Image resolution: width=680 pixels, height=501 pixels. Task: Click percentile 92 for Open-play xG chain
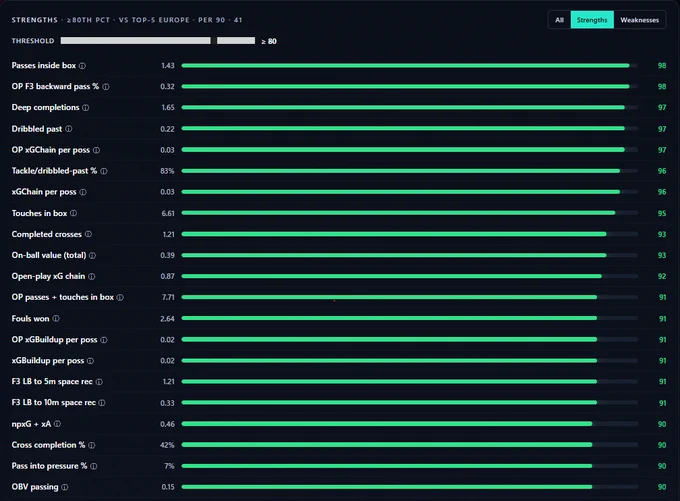click(x=662, y=276)
